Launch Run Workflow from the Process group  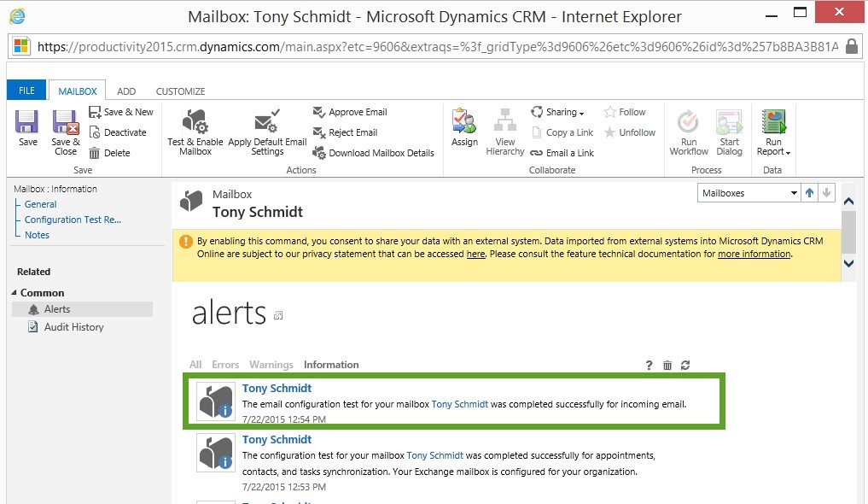point(689,128)
